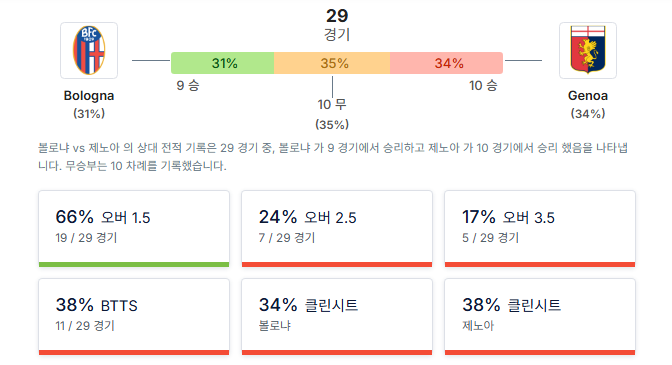Open the 38% BTTS stat card
Image resolution: width=672 pixels, height=365 pixels.
134,317
